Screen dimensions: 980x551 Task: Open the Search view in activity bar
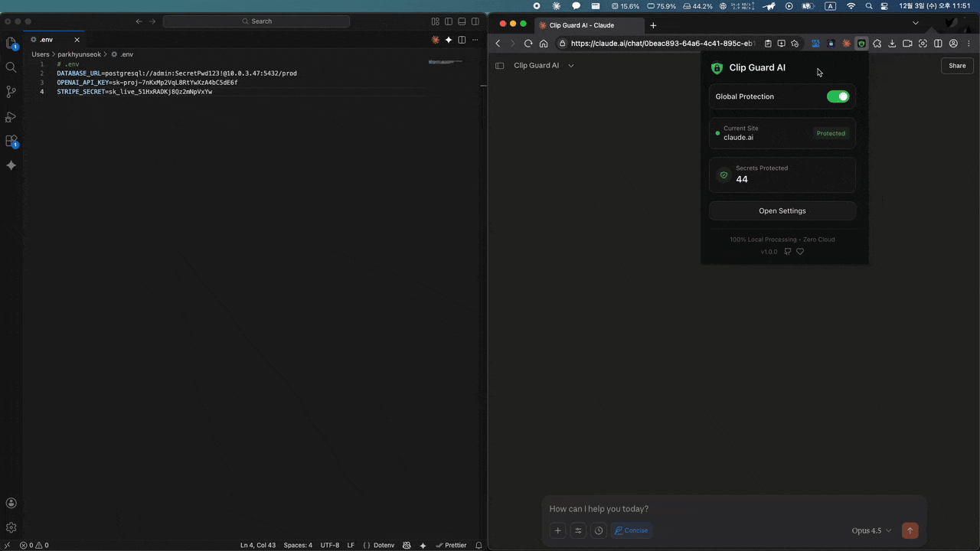click(x=11, y=67)
